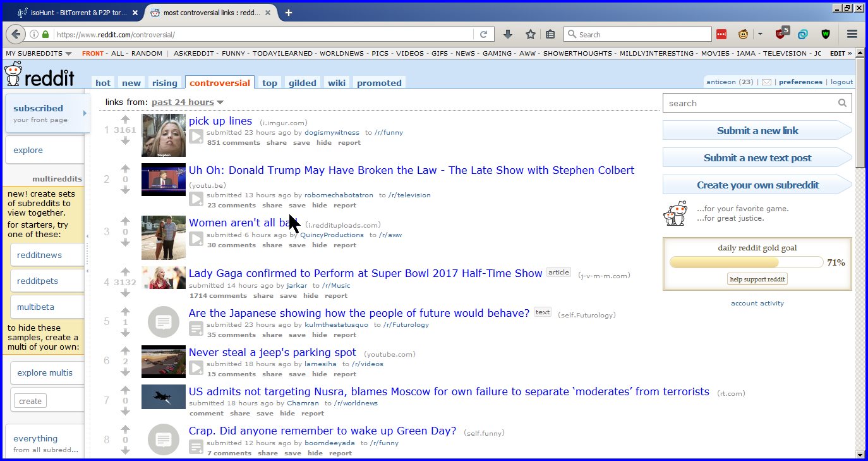The height and width of the screenshot is (461, 868).
Task: Click the reddit logo
Action: (x=39, y=75)
